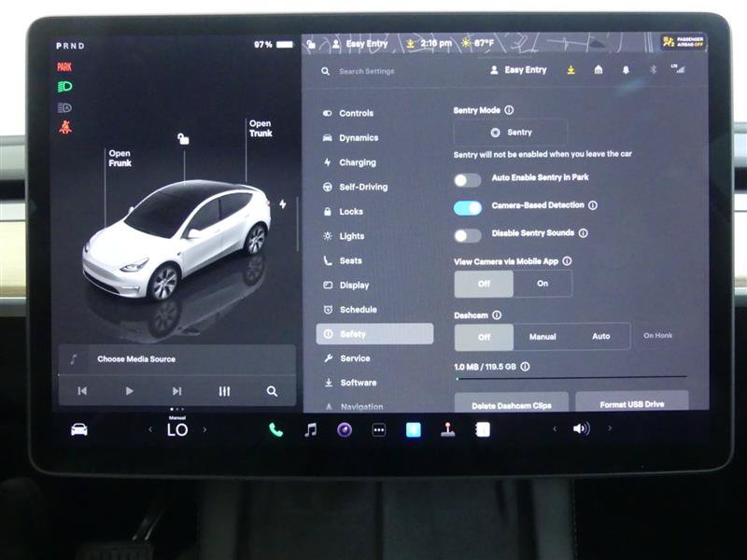Open the blue square app in dock
This screenshot has height=560, width=747.
click(413, 429)
